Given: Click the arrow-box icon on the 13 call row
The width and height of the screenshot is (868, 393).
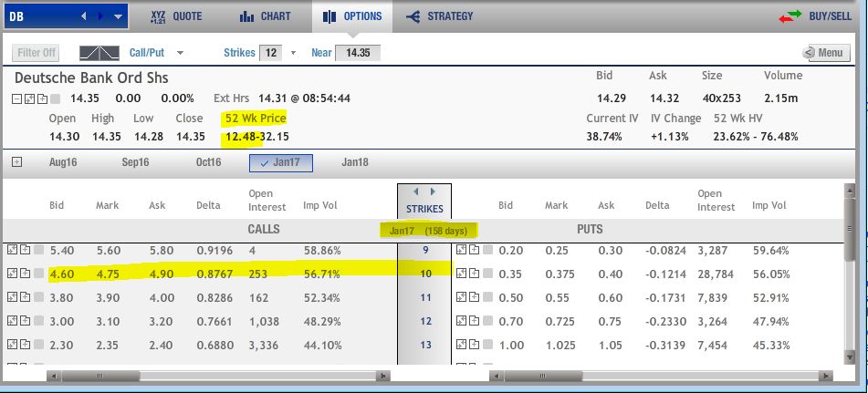Looking at the screenshot, I should point(12,345).
